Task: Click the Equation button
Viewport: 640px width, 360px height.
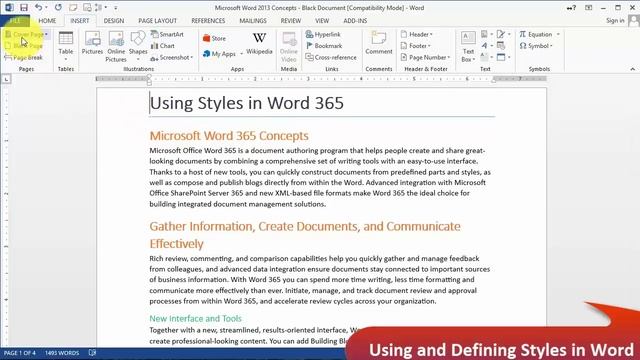Action: pyautogui.click(x=536, y=34)
